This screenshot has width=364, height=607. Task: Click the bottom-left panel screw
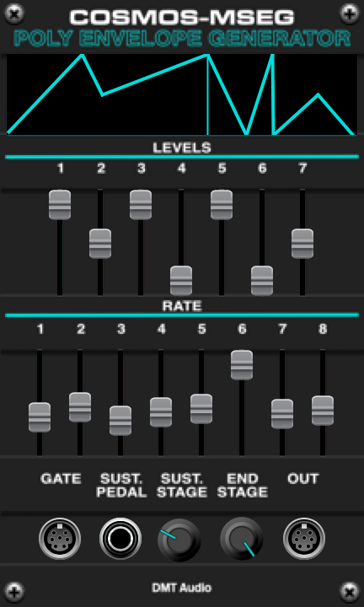pyautogui.click(x=14, y=592)
